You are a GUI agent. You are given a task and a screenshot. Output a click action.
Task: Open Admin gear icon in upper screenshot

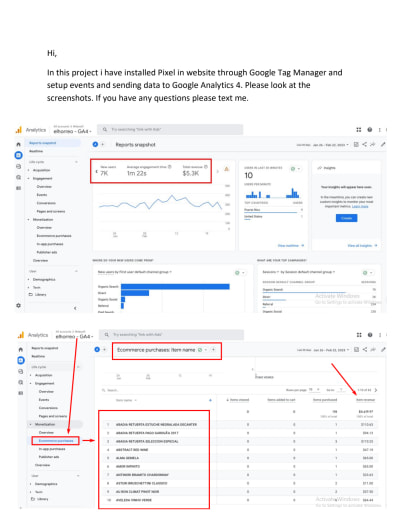18,305
